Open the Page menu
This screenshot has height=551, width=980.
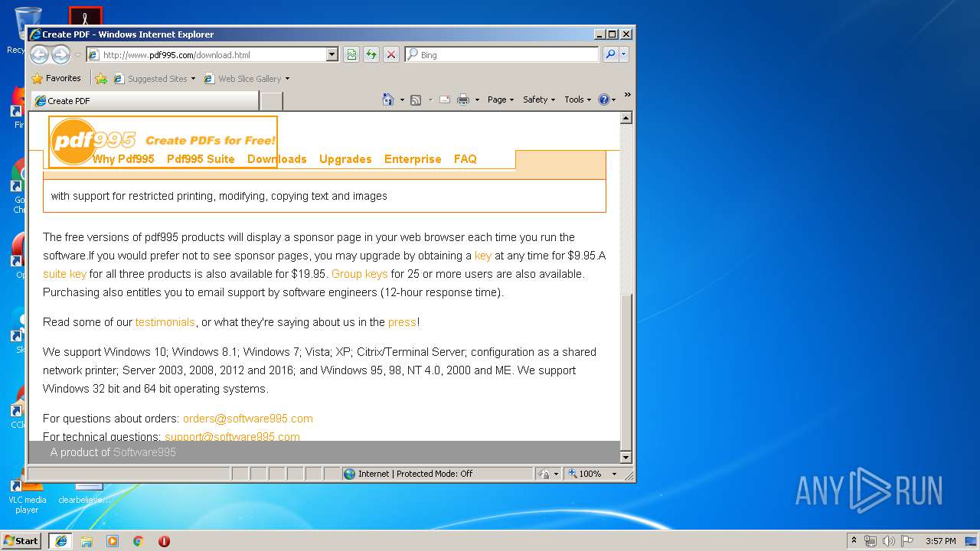(x=501, y=99)
